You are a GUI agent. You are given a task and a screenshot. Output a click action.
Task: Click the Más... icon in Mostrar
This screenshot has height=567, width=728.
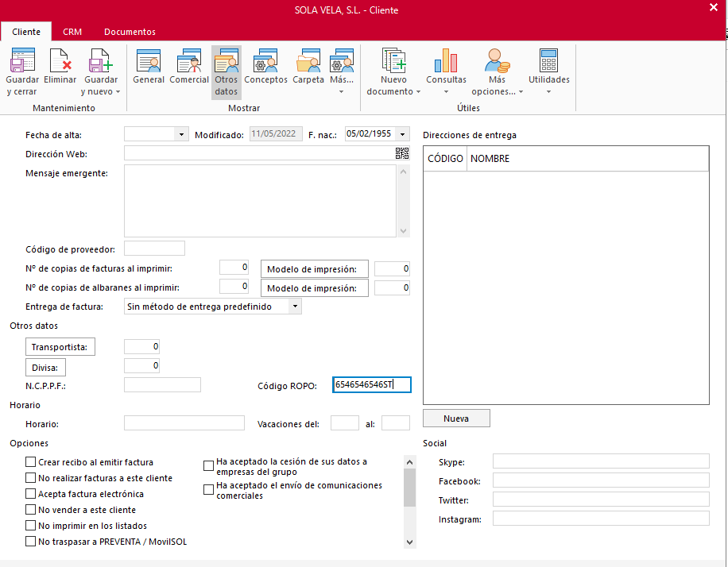[x=342, y=60]
